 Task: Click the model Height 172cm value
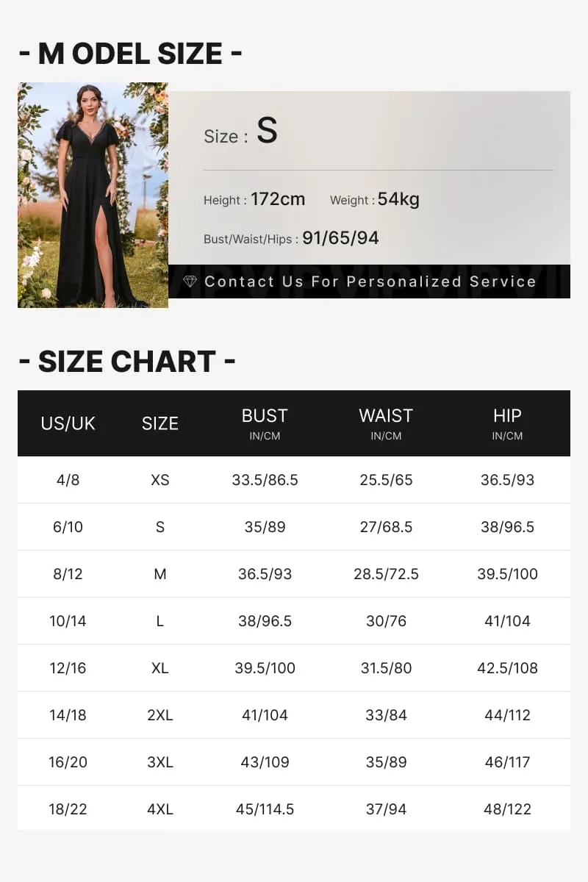(278, 199)
